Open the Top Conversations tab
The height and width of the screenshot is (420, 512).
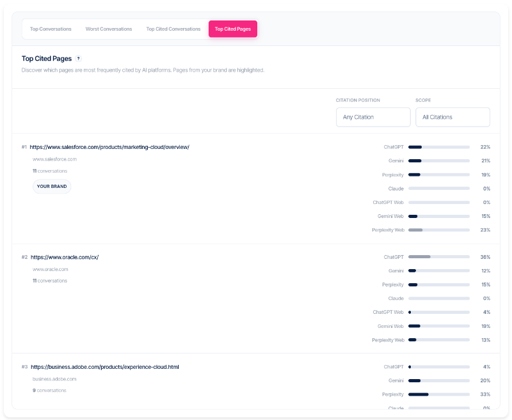(51, 29)
